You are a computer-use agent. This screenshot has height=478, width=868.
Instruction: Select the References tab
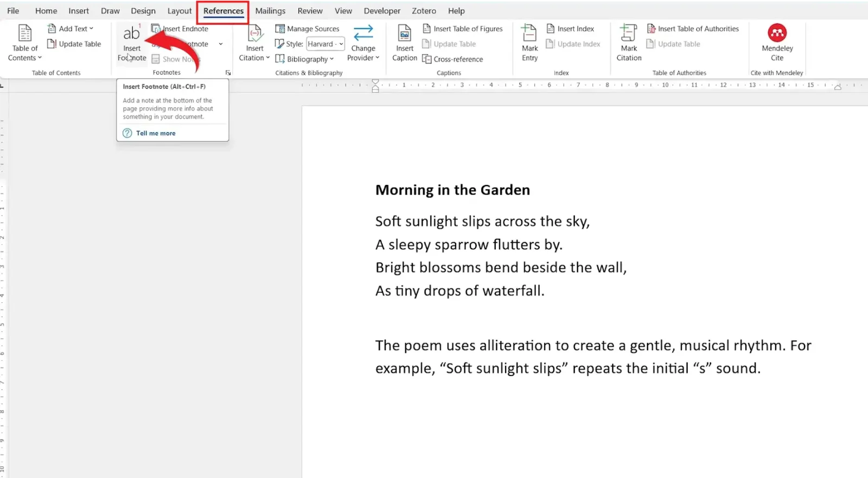(224, 11)
